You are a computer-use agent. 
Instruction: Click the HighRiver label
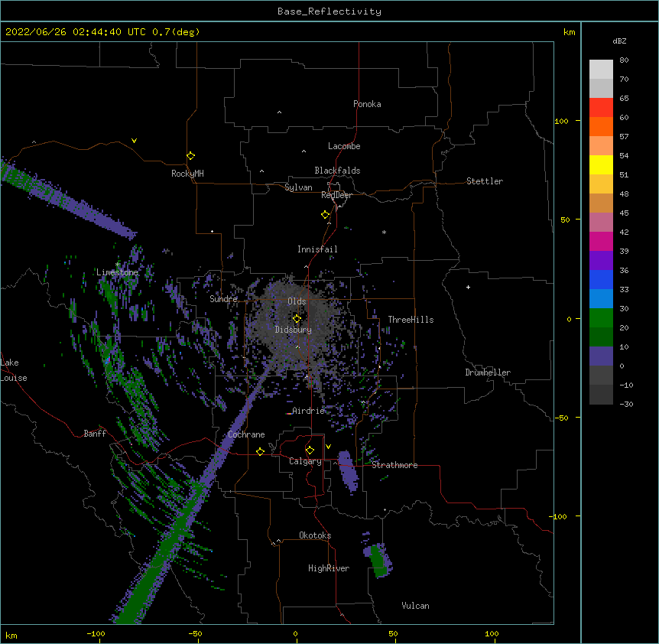pos(329,568)
